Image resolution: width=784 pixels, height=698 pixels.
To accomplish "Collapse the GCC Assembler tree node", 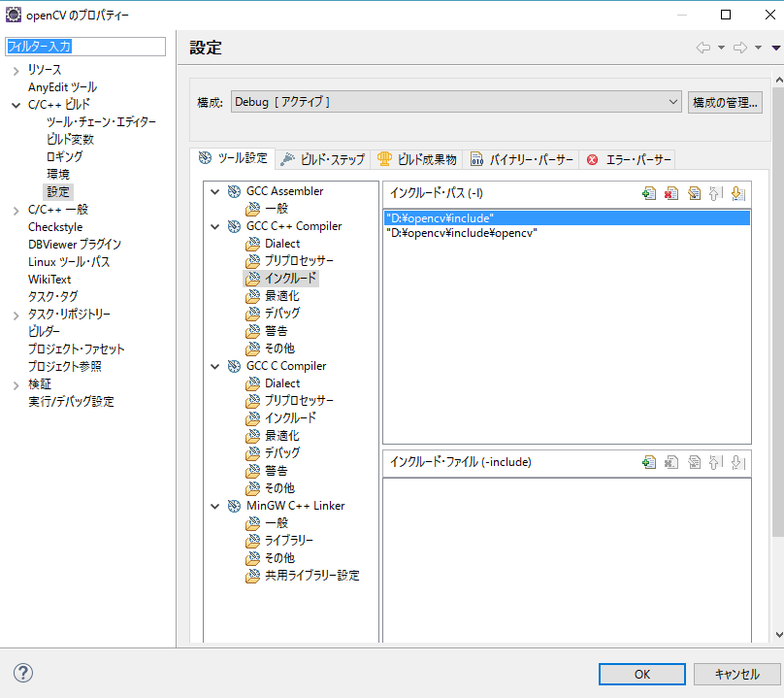I will click(215, 191).
